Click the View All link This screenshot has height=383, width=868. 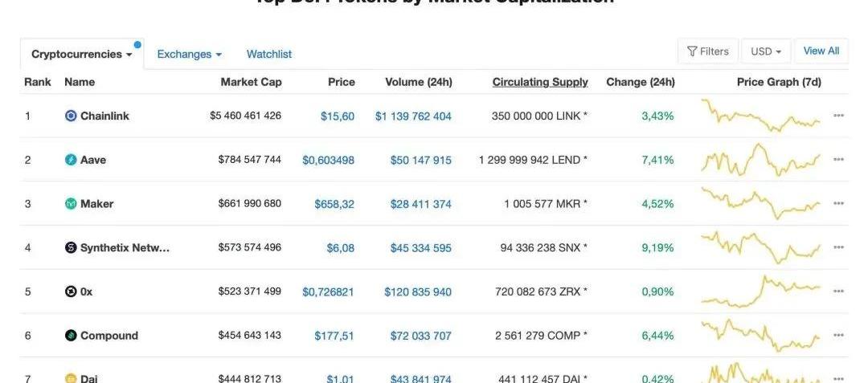(821, 51)
